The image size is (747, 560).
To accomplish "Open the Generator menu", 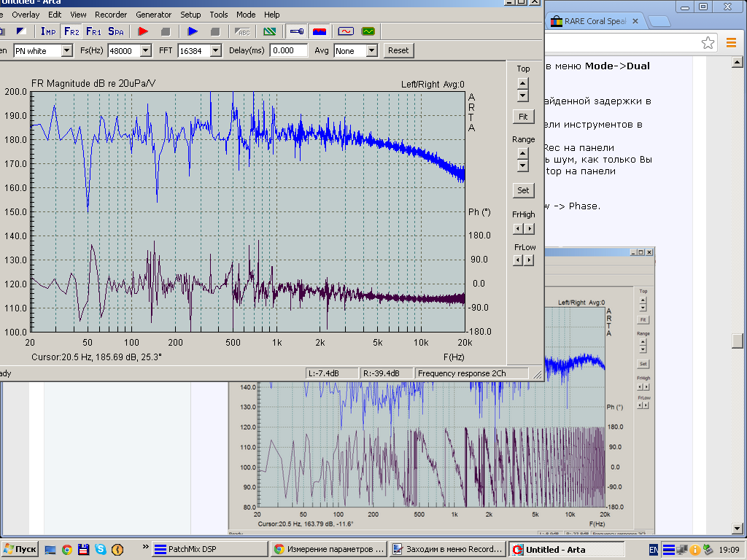I will tap(153, 15).
